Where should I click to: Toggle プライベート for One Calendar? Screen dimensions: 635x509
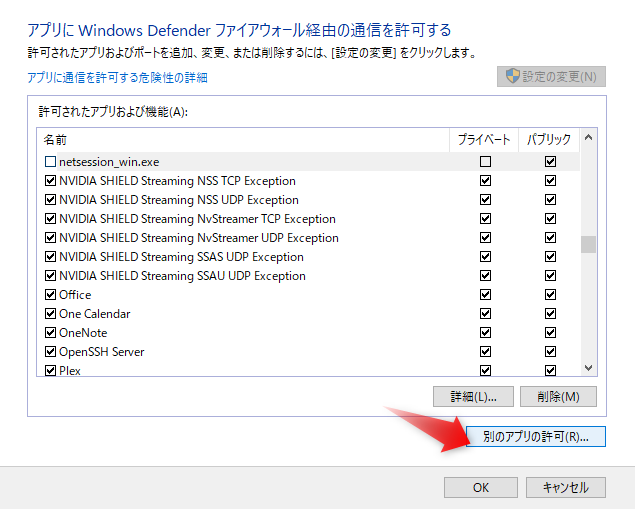(x=485, y=314)
